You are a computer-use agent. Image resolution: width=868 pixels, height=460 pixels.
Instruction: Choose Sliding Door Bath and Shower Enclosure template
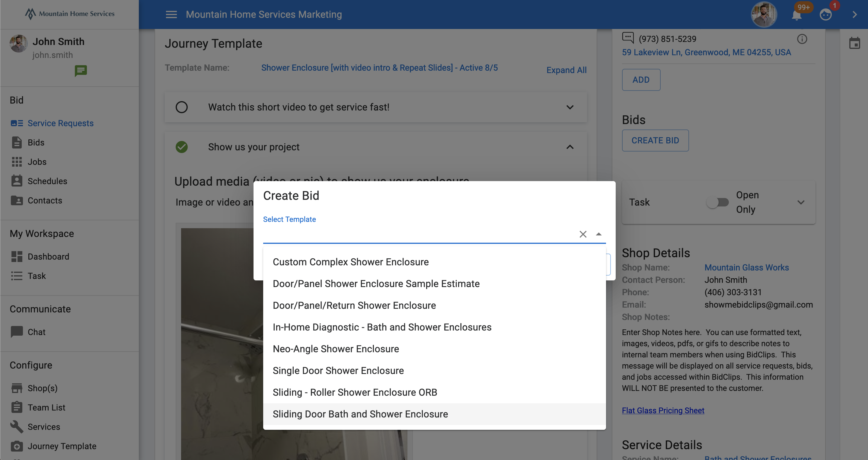(x=360, y=414)
